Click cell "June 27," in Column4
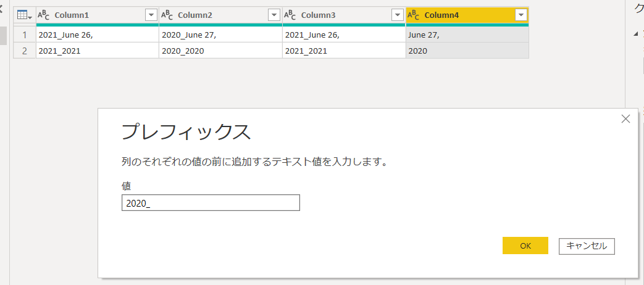 pyautogui.click(x=467, y=35)
